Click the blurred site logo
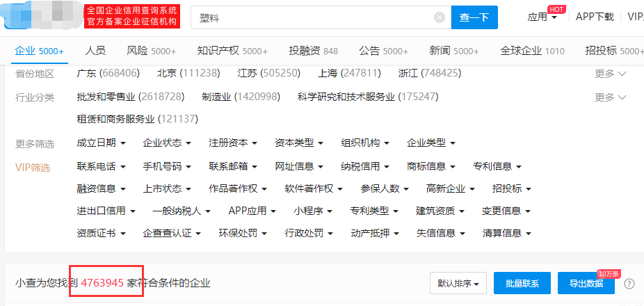644x306 pixels. pyautogui.click(x=42, y=17)
